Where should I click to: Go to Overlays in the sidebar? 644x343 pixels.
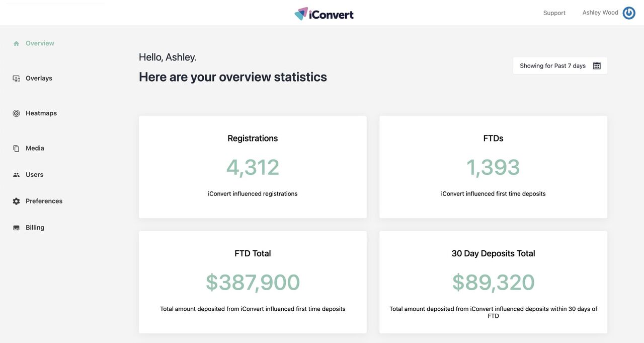pyautogui.click(x=39, y=78)
